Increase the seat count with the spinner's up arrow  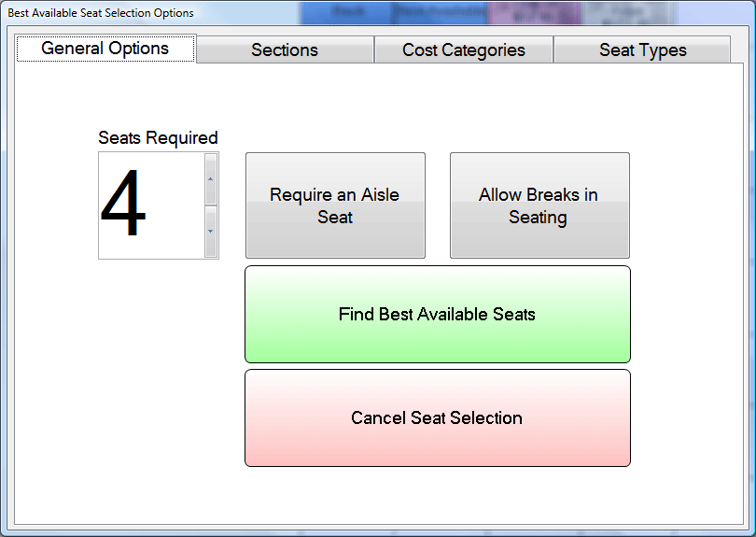[211, 178]
